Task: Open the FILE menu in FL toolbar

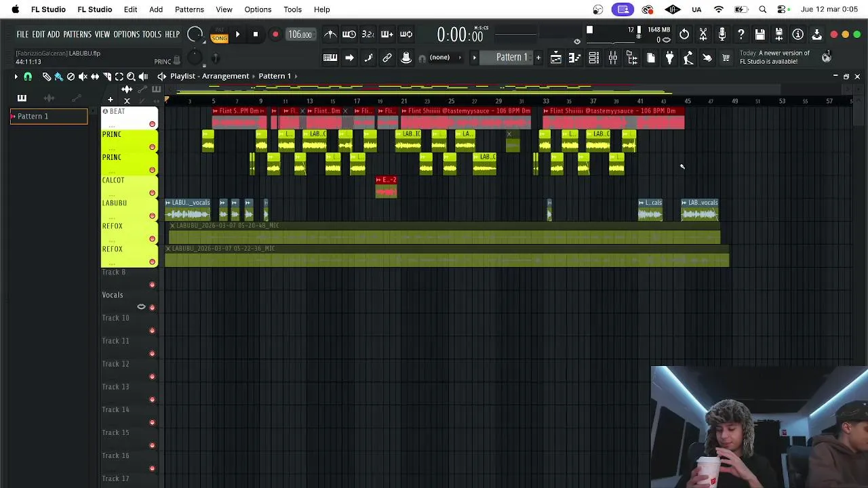Action: coord(22,35)
